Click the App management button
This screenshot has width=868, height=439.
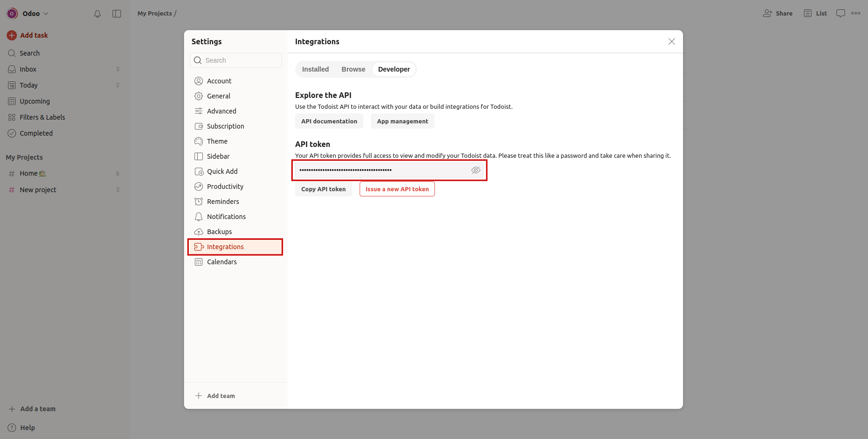402,121
